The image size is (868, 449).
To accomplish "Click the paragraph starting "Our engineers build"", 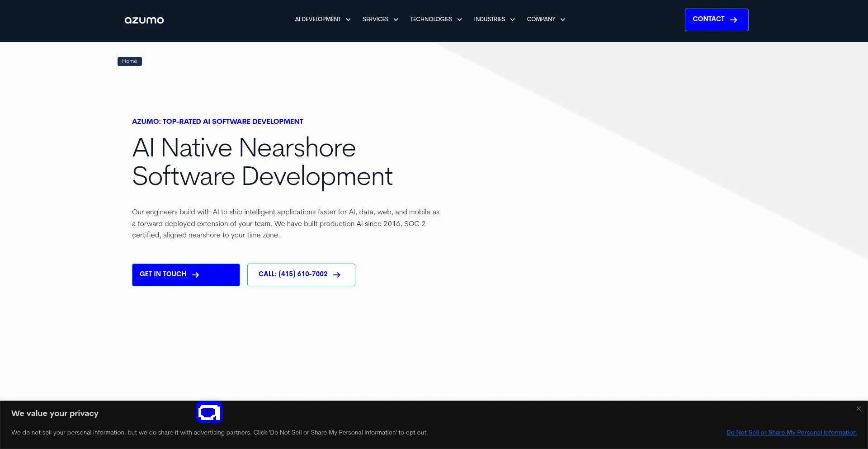I will click(x=286, y=223).
